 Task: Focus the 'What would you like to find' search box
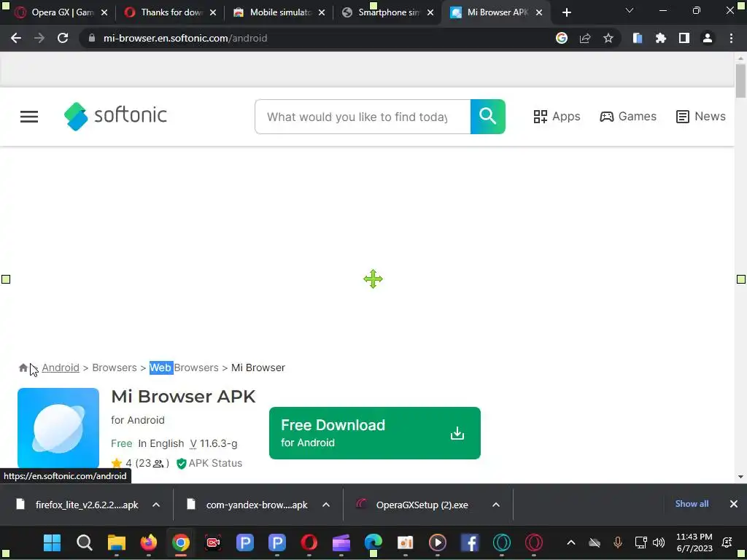(x=363, y=117)
